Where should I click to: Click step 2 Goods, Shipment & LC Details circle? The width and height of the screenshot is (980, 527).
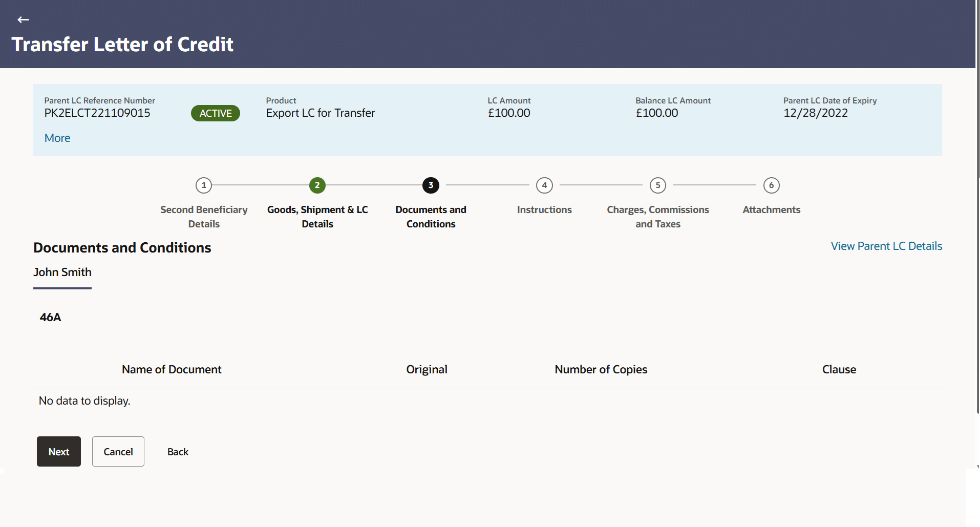click(x=317, y=185)
